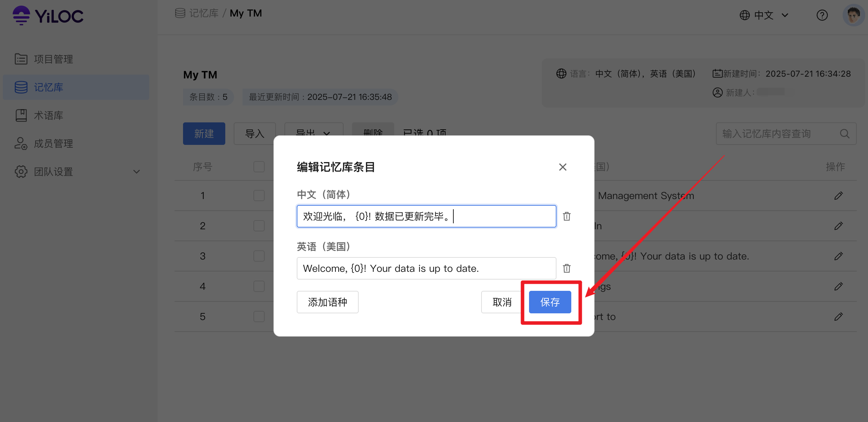Edit row 5 with the pencil icon
The image size is (868, 422).
838,316
